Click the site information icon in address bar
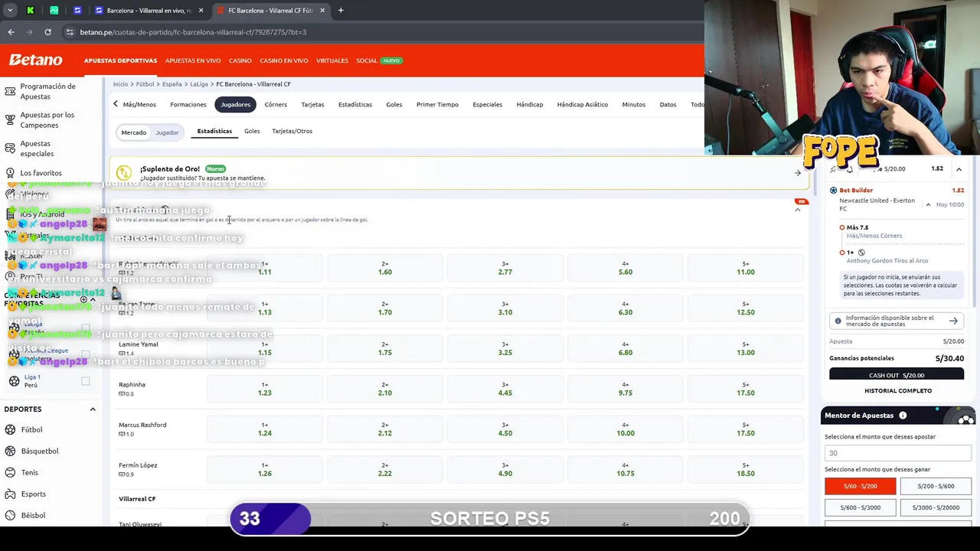Viewport: 980px width, 551px height. click(x=70, y=32)
